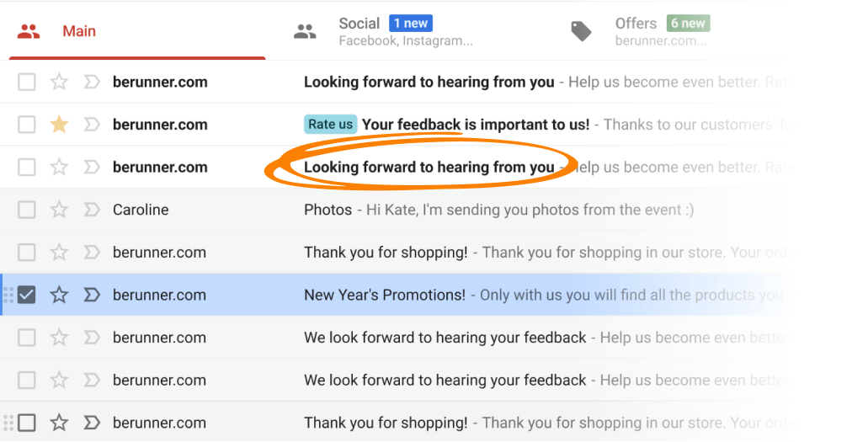Tick the checkbox of the first email

tap(27, 82)
